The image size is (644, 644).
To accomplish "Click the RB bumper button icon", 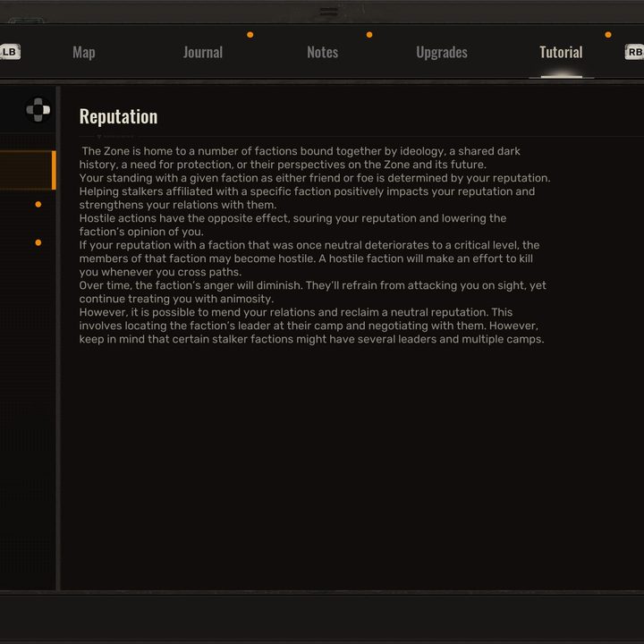I will coord(634,52).
